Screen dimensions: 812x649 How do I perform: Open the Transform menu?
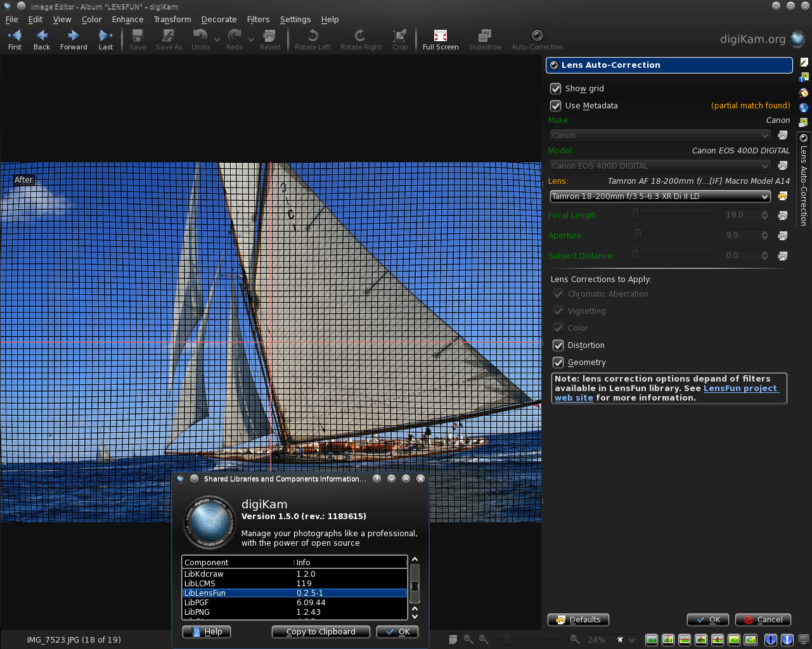172,19
